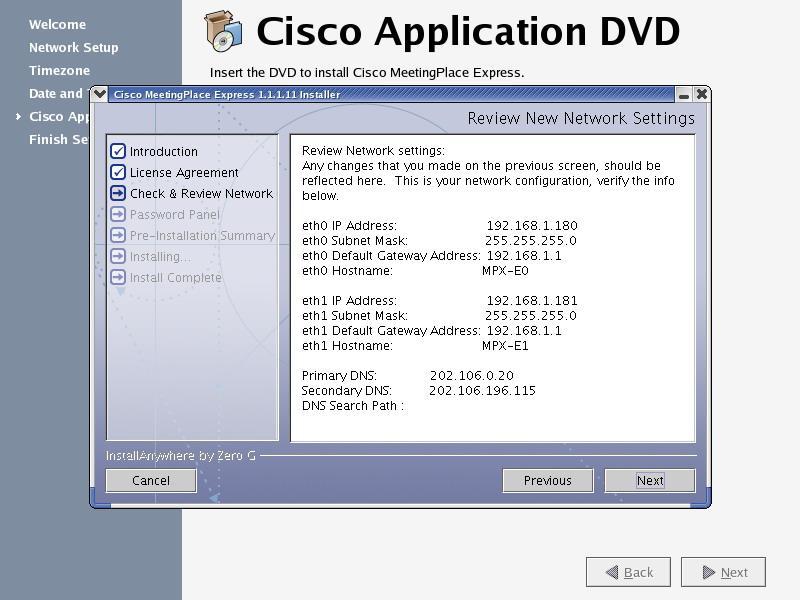Viewport: 800px width, 600px height.
Task: Click Install Complete step label
Action: [176, 278]
